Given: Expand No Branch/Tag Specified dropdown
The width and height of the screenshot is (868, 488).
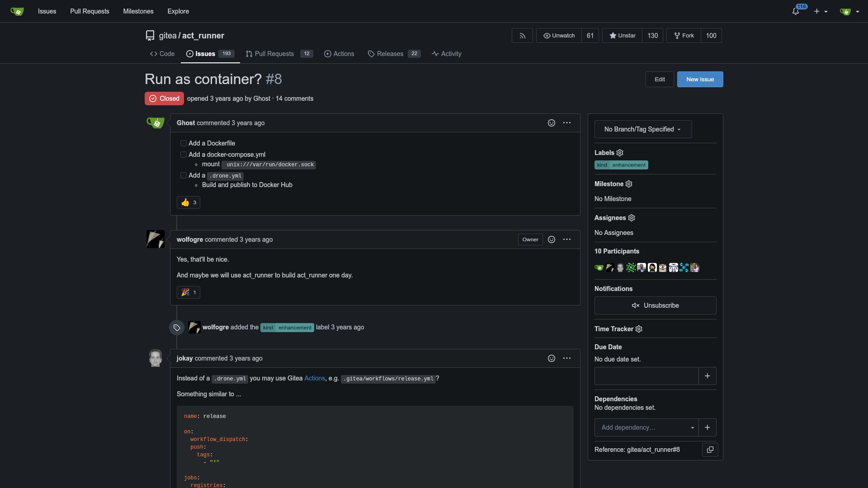Looking at the screenshot, I should [x=642, y=129].
